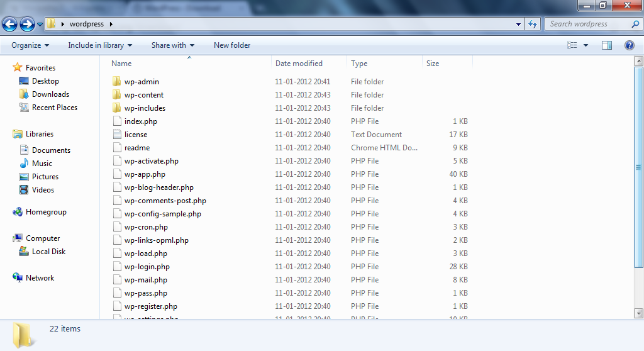Select the wp-register.php file name
Screen dimensions: 644x351
coord(151,306)
